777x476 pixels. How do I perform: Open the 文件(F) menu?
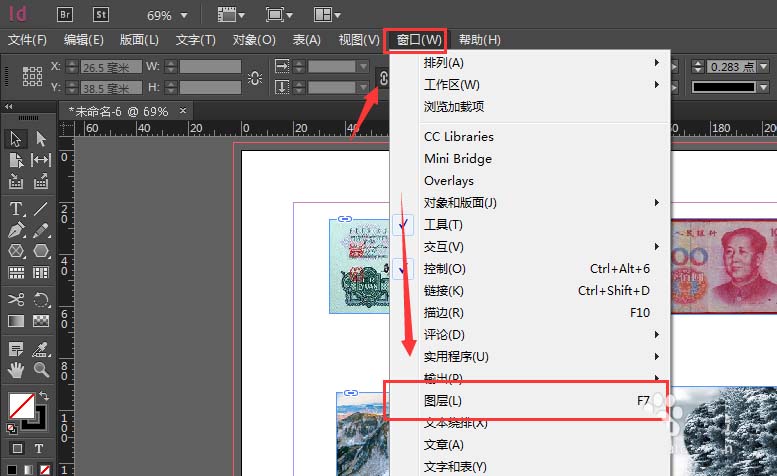[x=27, y=40]
